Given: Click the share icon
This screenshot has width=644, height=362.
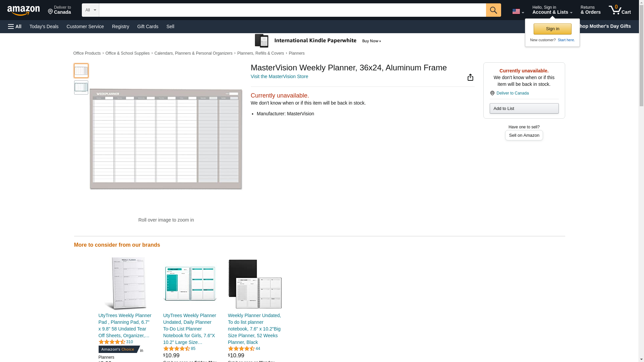Looking at the screenshot, I should [x=470, y=77].
